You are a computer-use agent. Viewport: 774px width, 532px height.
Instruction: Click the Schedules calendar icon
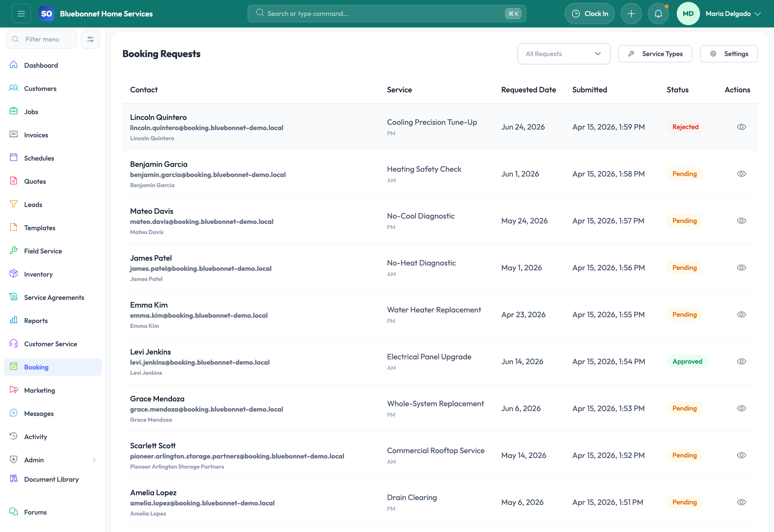[13, 157]
